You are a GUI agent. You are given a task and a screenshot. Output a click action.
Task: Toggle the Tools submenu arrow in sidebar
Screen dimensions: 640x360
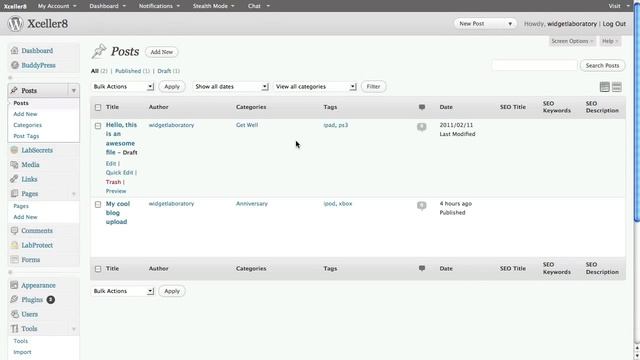pos(74,329)
